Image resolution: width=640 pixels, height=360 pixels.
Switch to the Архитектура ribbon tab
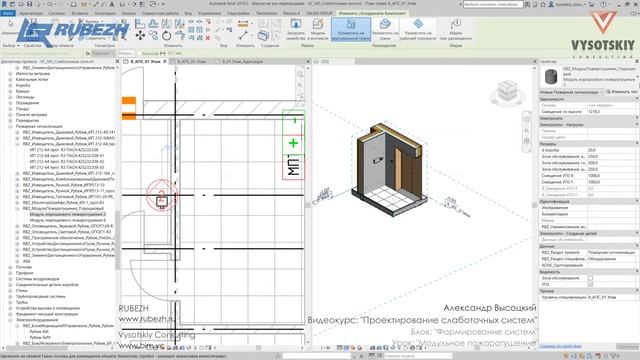pyautogui.click(x=31, y=13)
